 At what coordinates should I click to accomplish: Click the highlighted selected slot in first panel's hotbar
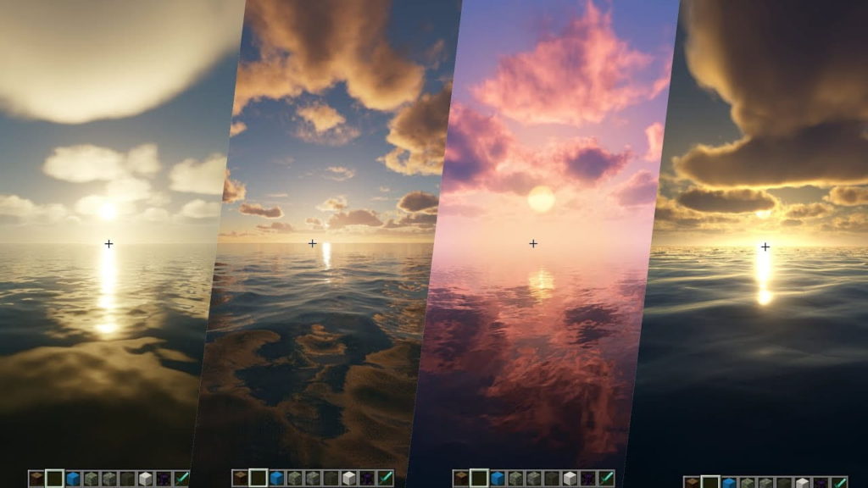pos(55,478)
